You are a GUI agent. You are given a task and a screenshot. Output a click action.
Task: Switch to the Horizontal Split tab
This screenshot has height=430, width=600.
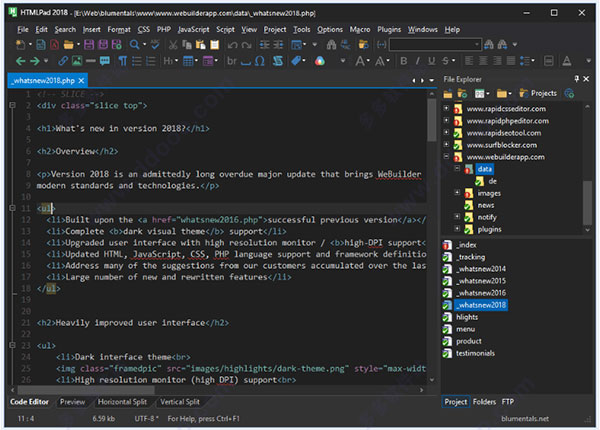click(x=122, y=402)
